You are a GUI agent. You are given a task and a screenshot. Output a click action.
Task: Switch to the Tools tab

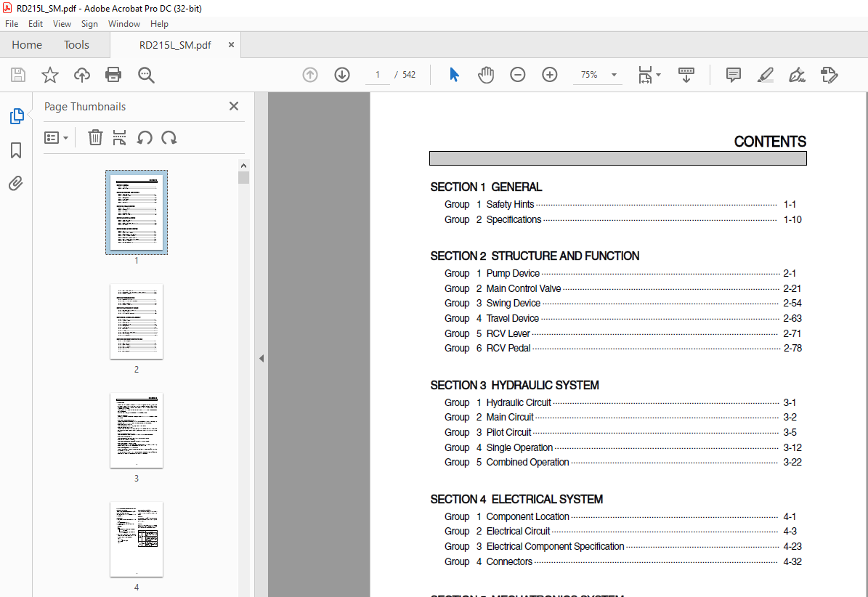tap(76, 45)
